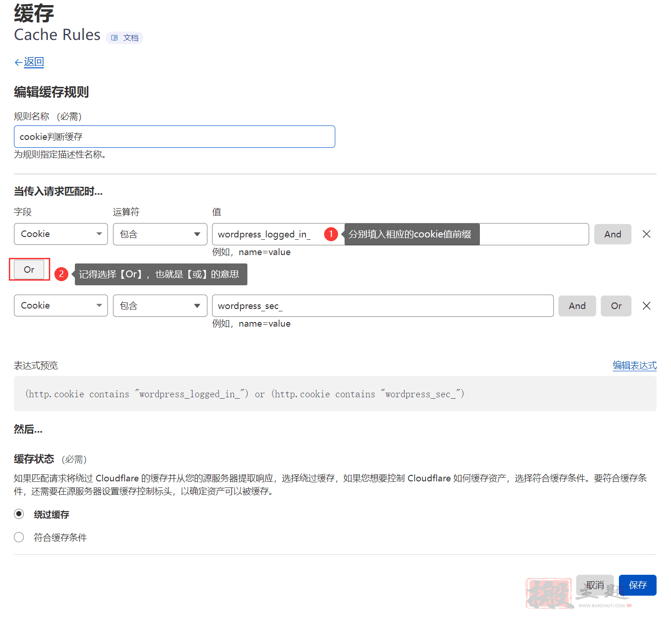Open the 编辑表达式 link
The height and width of the screenshot is (644, 671).
click(x=634, y=366)
